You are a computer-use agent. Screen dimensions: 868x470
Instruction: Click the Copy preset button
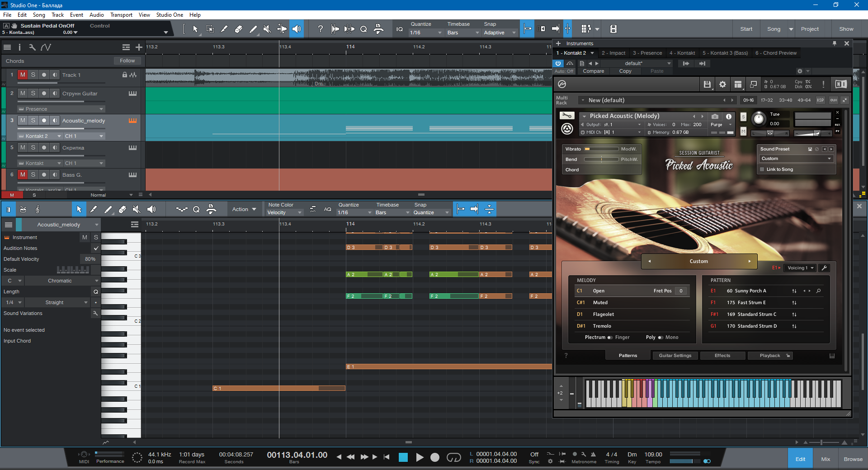click(x=625, y=71)
